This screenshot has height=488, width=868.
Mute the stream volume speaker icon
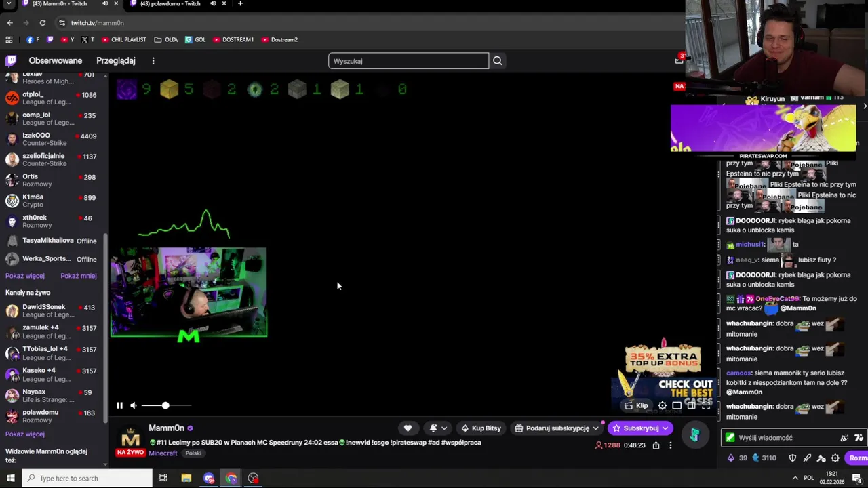(x=134, y=405)
